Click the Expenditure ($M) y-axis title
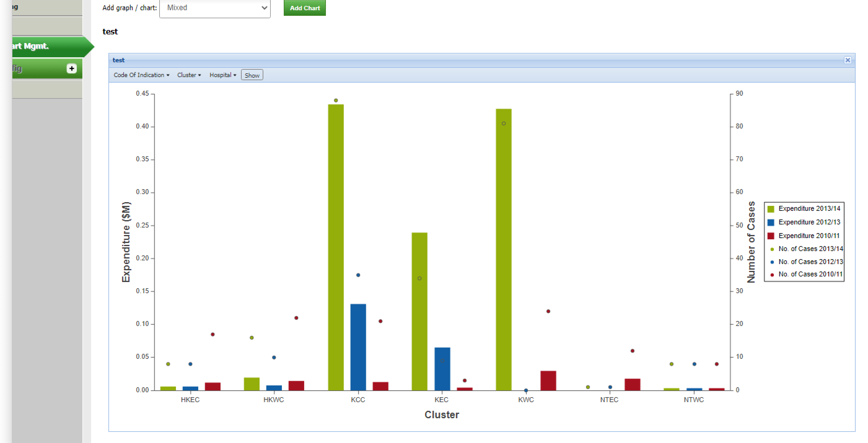868x443 pixels. click(126, 242)
